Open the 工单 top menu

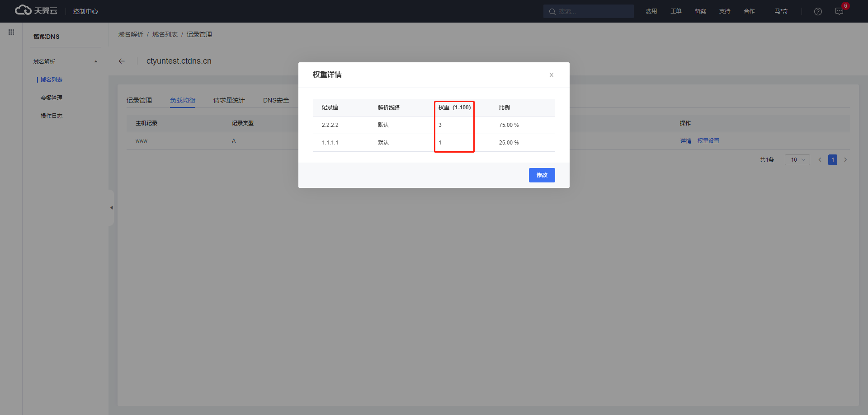pos(676,11)
